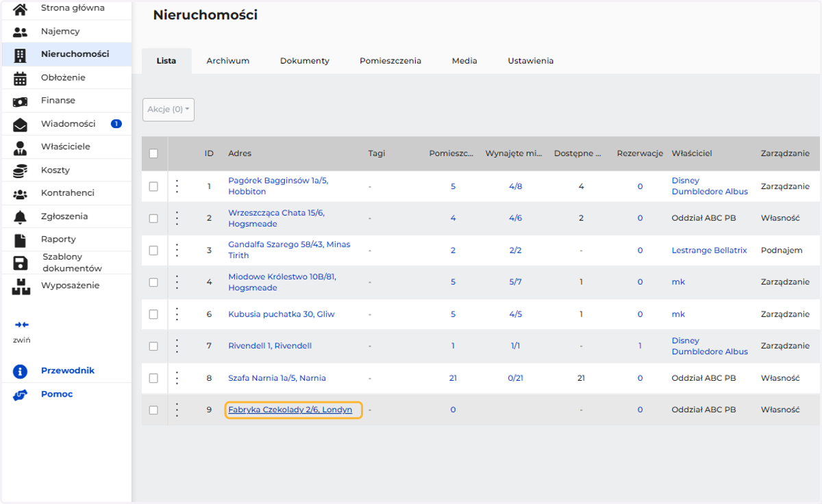Open row menu for Wrzeszcząca Chata property
The width and height of the screenshot is (822, 504).
[177, 218]
